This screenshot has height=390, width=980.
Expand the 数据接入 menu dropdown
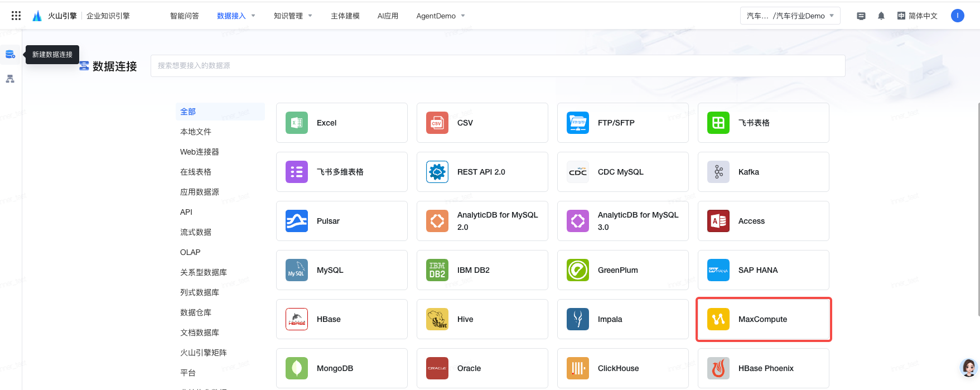[x=236, y=16]
